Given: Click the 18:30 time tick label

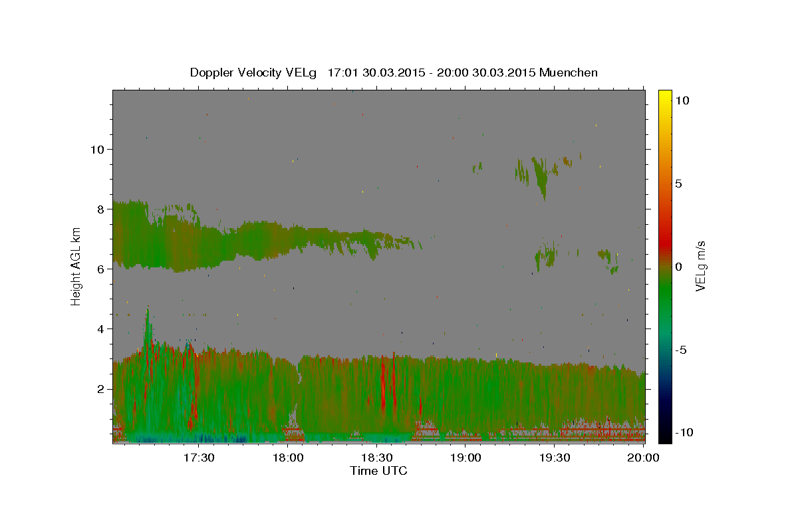Looking at the screenshot, I should (377, 458).
